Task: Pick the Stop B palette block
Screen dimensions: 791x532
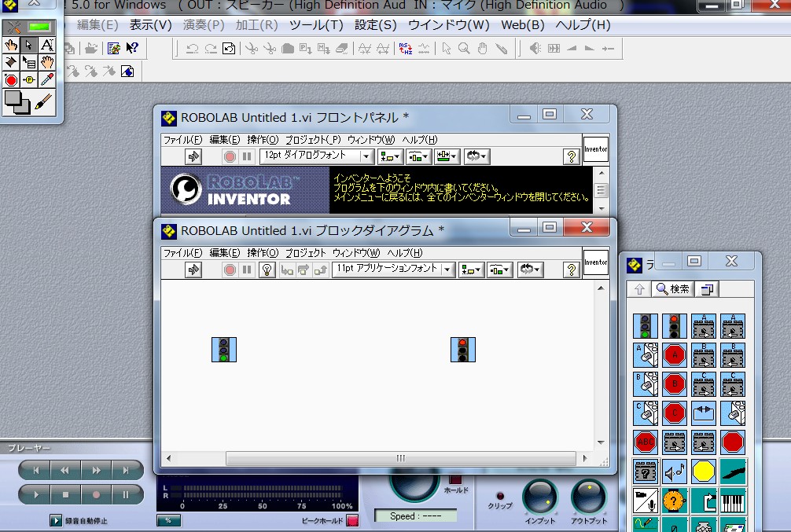Action: 675,384
